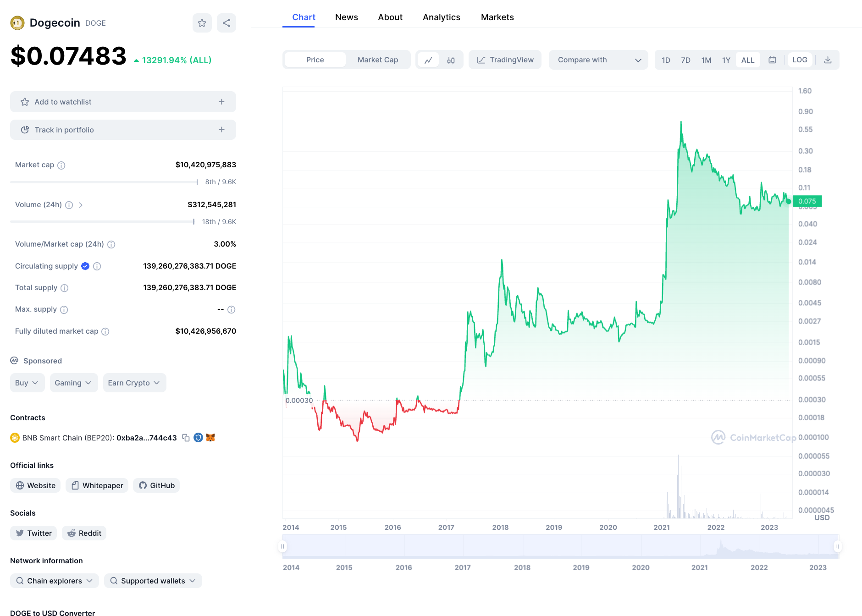Toggle Market Cap chart view
Image resolution: width=862 pixels, height=616 pixels.
(x=378, y=60)
